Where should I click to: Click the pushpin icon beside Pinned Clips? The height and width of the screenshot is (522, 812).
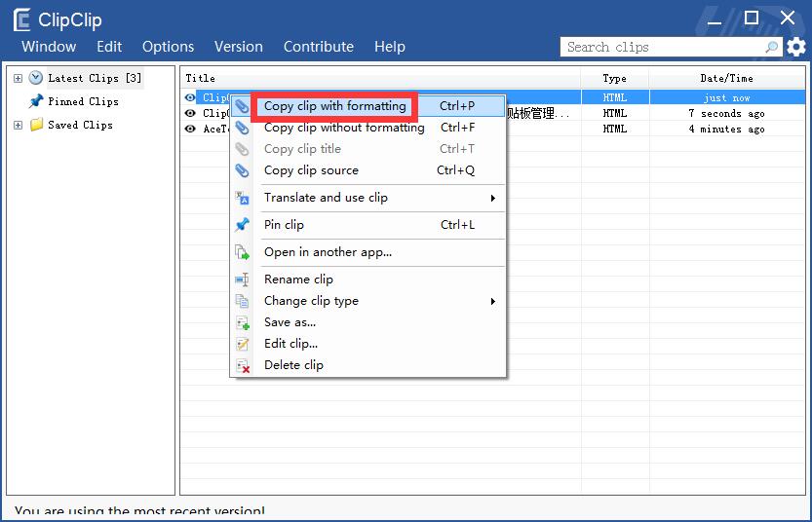click(36, 101)
